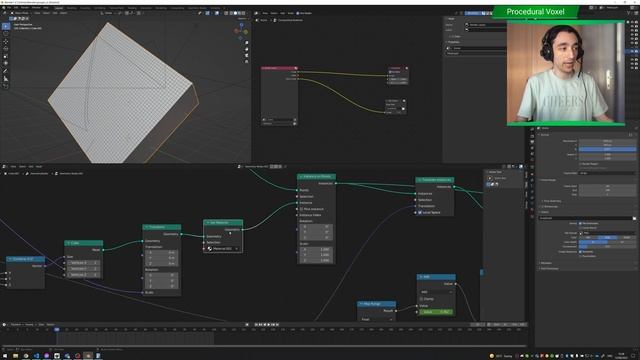Open the File menu
The height and width of the screenshot is (360, 640).
[9, 7]
